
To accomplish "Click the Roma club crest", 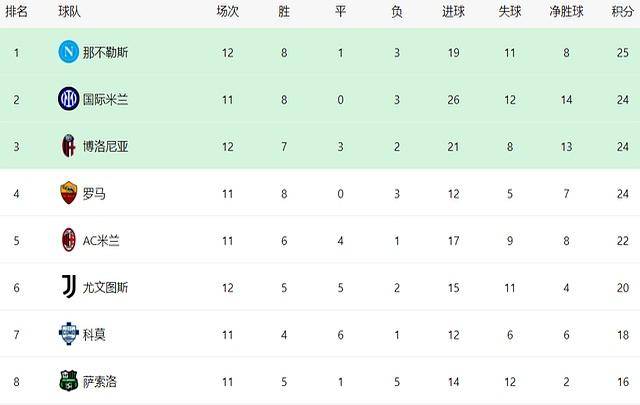I will click(68, 193).
